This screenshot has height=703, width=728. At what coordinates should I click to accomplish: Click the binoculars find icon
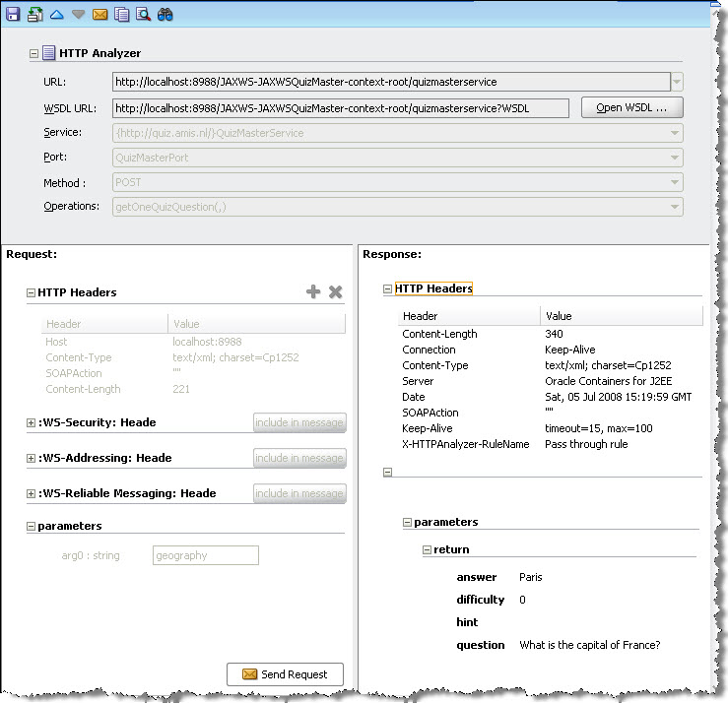click(x=165, y=14)
